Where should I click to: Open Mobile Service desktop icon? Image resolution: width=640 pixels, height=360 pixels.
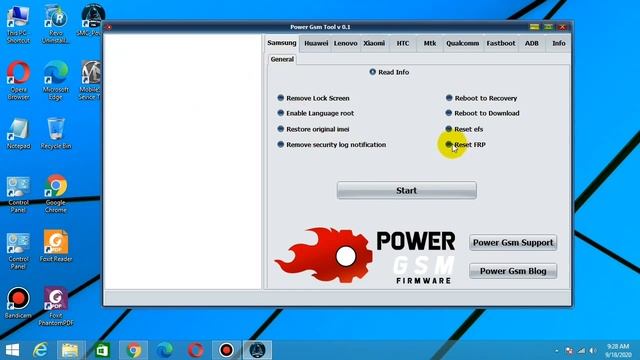coord(91,80)
